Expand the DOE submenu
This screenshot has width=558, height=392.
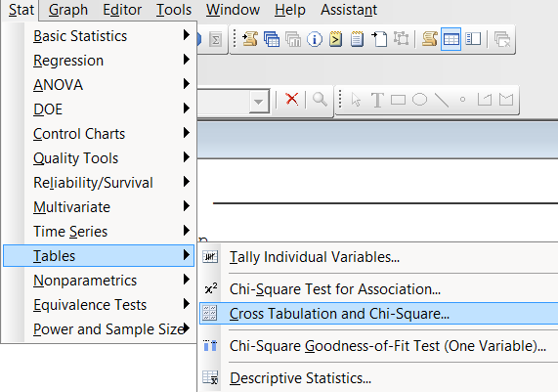99,109
